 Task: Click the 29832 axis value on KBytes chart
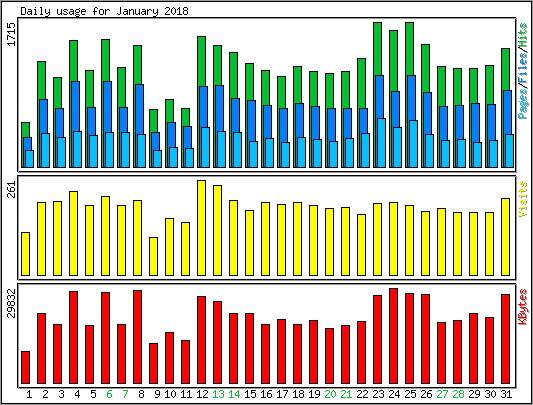point(12,303)
